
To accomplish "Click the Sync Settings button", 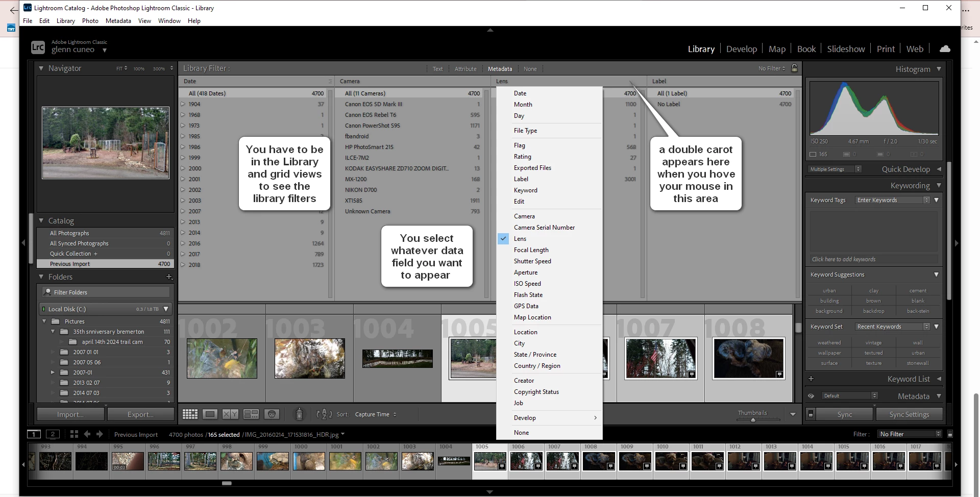I will coord(909,414).
